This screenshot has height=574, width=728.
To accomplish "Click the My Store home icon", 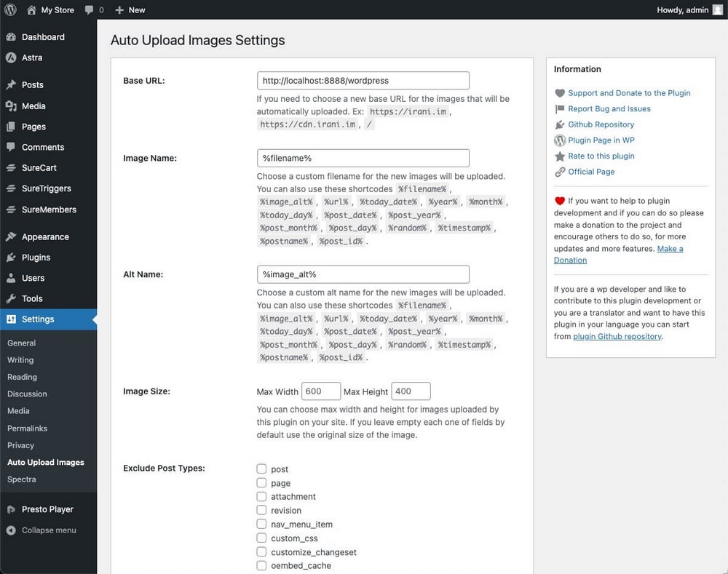I will [31, 9].
